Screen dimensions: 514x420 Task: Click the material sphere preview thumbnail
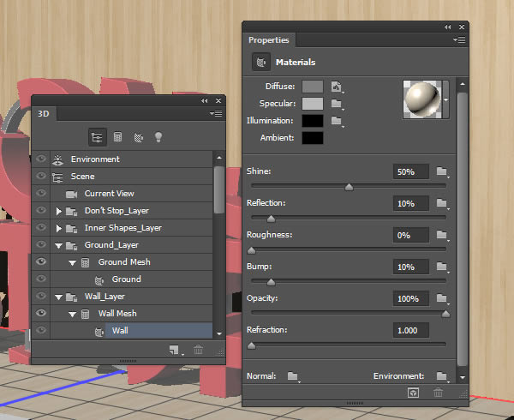click(422, 99)
